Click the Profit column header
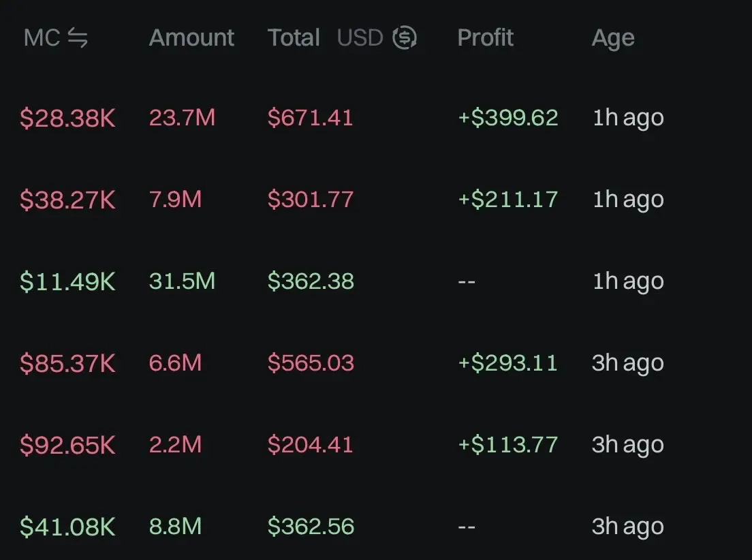Image resolution: width=752 pixels, height=560 pixels. coord(485,38)
